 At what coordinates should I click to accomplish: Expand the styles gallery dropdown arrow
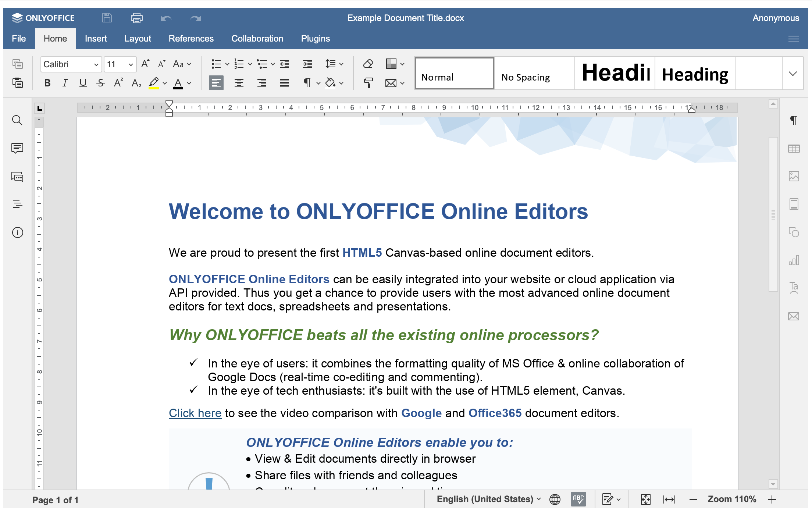coord(793,74)
